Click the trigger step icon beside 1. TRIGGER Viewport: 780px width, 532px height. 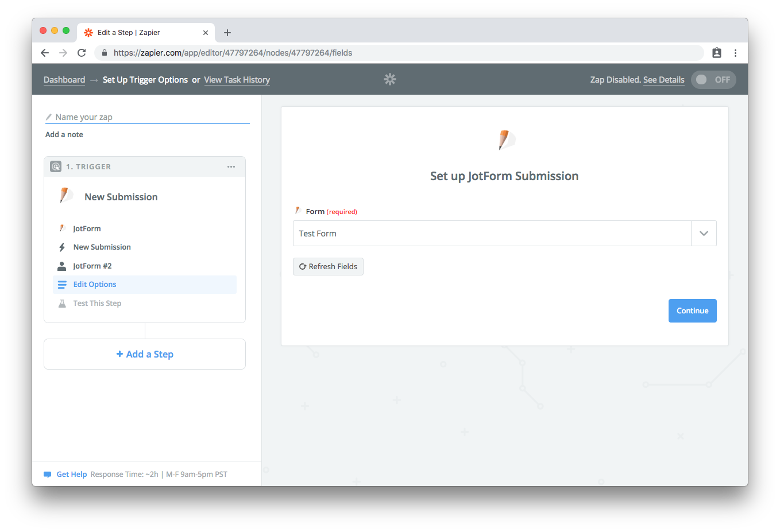[x=56, y=166]
